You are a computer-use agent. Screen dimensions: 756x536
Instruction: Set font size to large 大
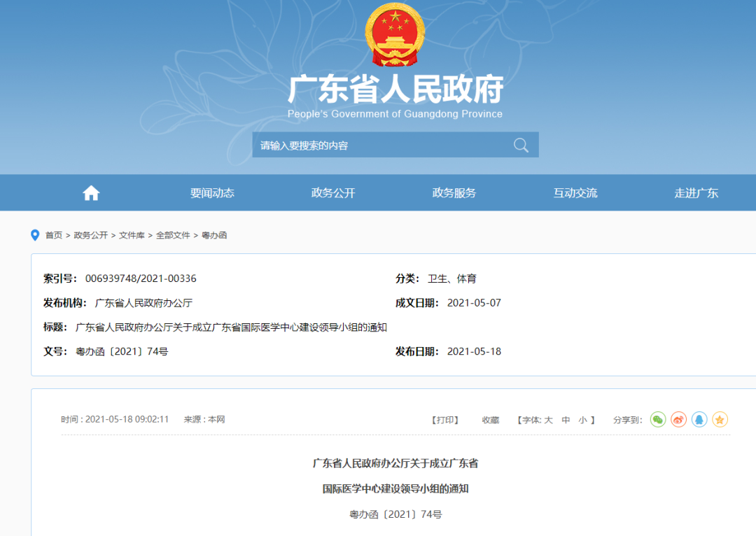549,420
